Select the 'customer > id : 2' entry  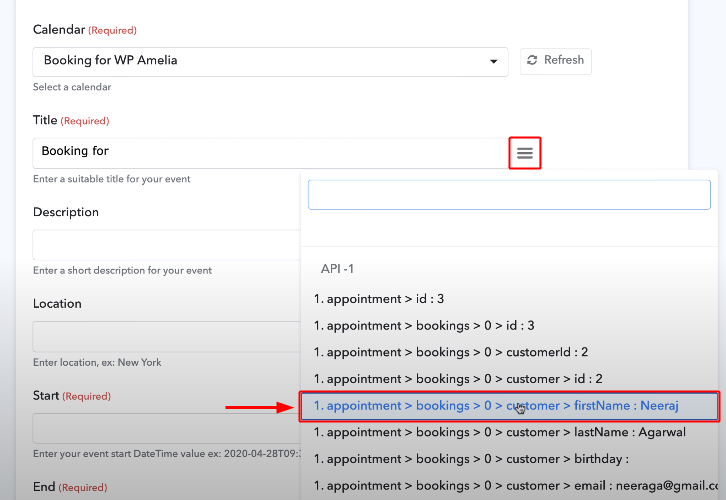(458, 379)
